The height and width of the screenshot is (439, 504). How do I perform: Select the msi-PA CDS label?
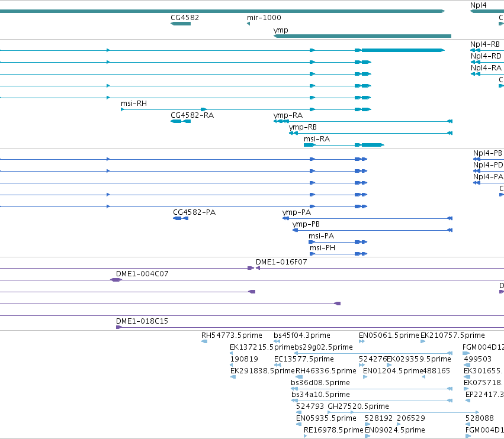[x=322, y=236]
